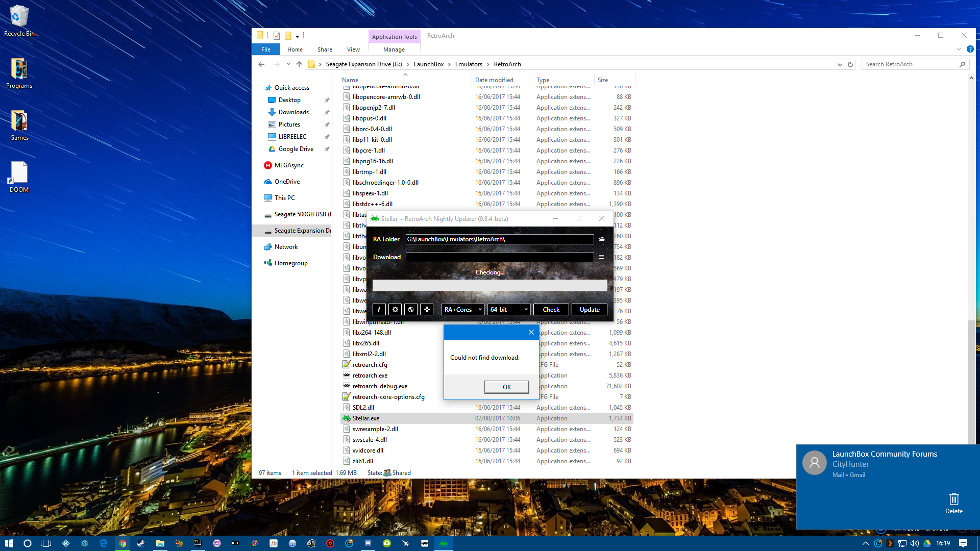This screenshot has width=980, height=551.
Task: Open Discord from taskbar
Action: [368, 543]
